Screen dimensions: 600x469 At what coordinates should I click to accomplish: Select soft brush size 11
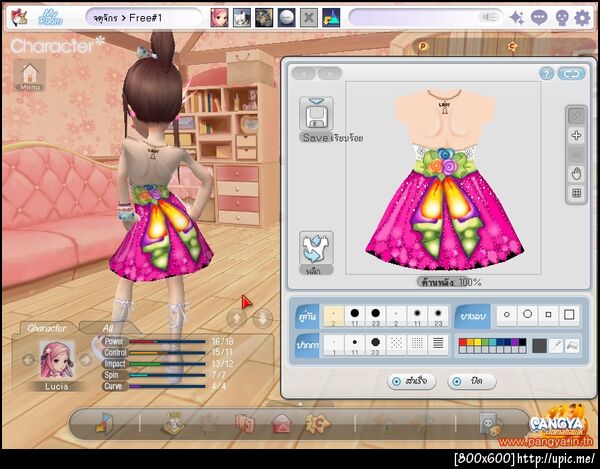(x=417, y=316)
